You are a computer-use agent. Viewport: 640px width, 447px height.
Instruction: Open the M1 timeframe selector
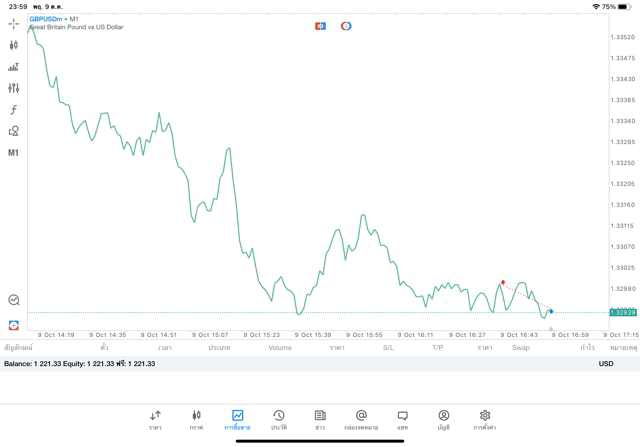click(13, 153)
